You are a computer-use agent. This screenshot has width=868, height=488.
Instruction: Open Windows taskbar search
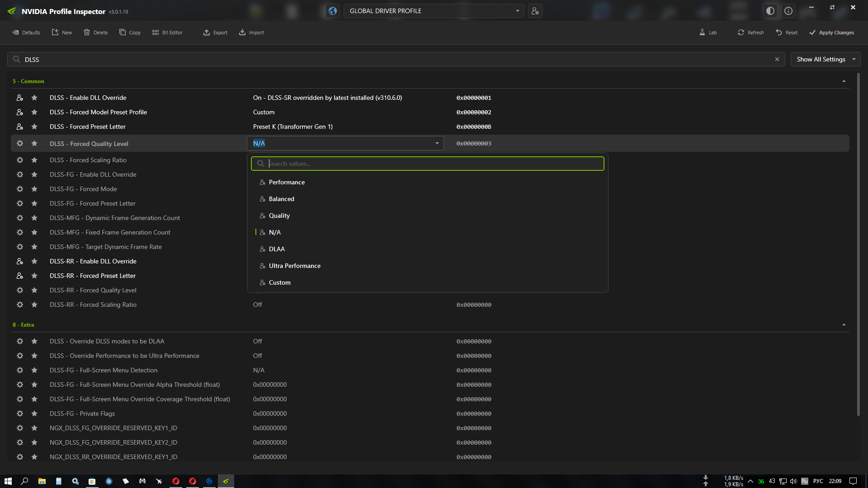(x=25, y=481)
